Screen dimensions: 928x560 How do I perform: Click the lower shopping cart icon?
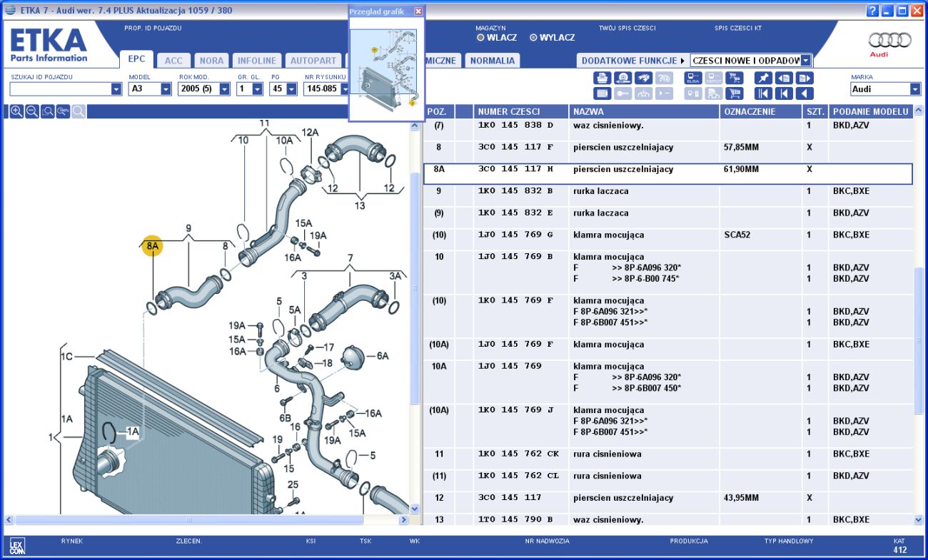pos(734,93)
